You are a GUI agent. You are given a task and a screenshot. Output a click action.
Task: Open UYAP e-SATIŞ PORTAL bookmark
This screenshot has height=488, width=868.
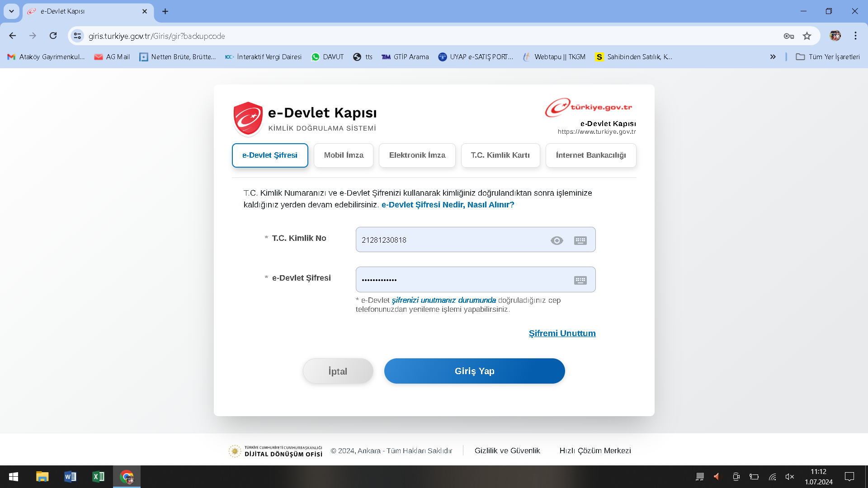pos(476,57)
